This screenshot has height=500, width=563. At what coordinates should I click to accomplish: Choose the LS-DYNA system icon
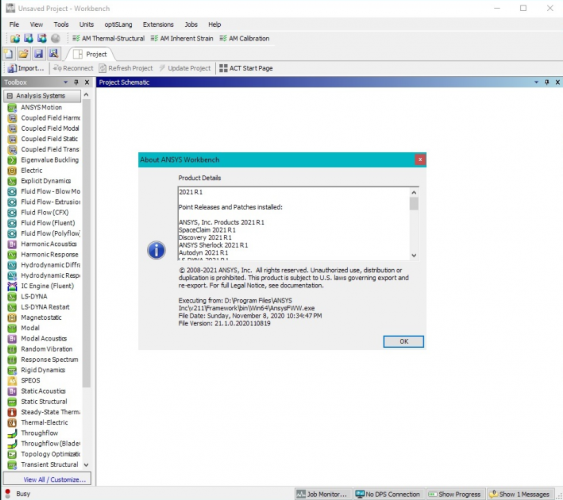pos(12,296)
